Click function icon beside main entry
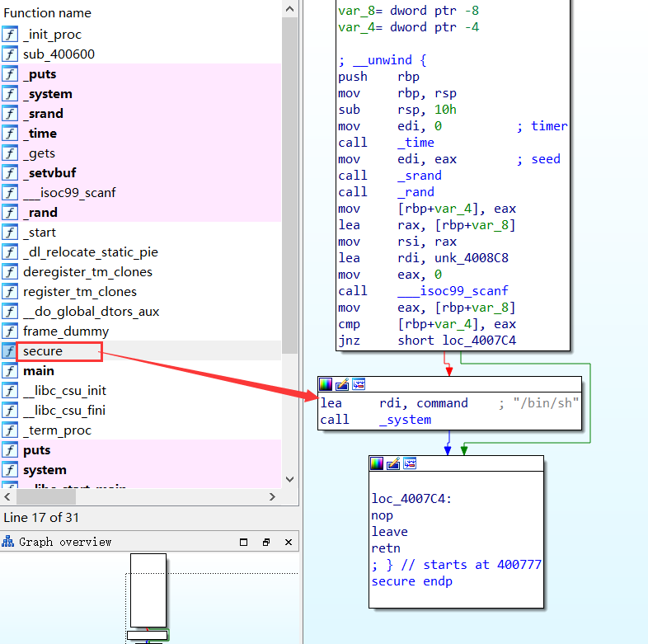Screen dimensions: 648x644 pos(10,371)
